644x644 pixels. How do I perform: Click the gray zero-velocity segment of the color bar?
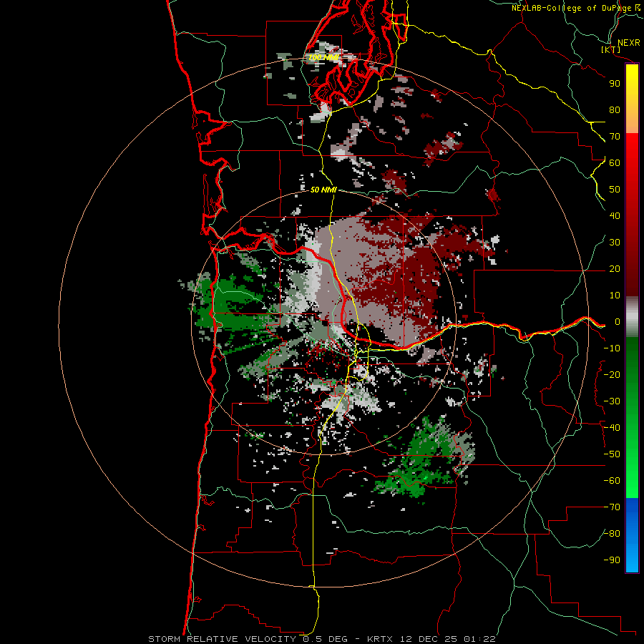pos(632,317)
